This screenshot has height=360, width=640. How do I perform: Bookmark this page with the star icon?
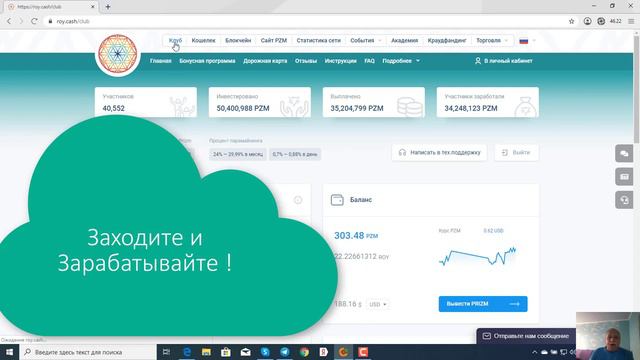tap(571, 21)
